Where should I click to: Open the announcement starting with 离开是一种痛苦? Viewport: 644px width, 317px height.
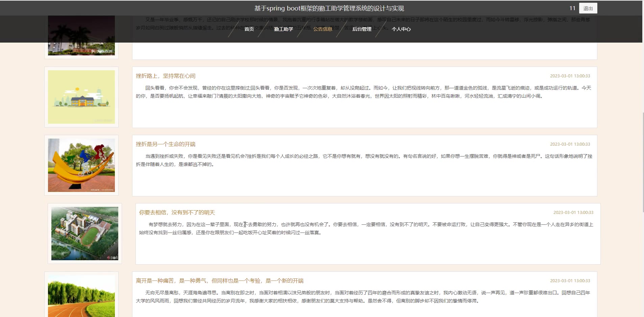[x=220, y=281]
